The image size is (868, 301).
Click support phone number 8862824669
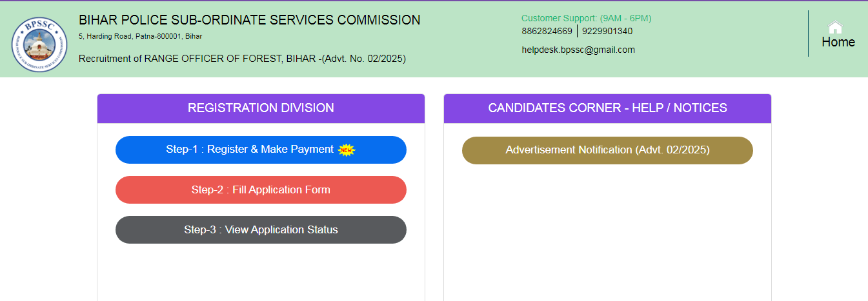(547, 31)
